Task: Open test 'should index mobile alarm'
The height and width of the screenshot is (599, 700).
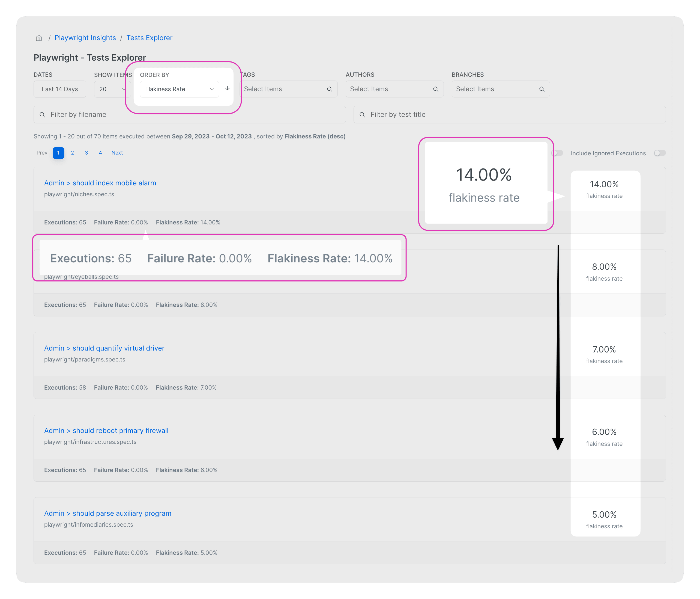Action: [x=100, y=183]
